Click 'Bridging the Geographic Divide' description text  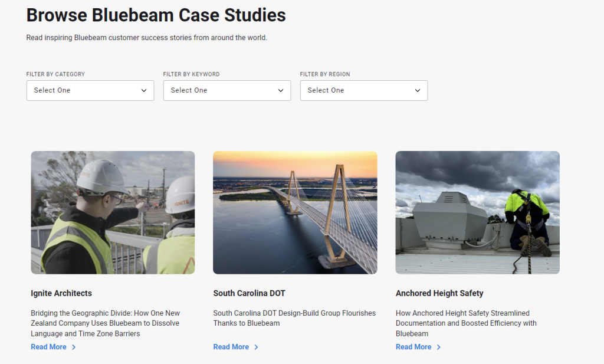[106, 323]
